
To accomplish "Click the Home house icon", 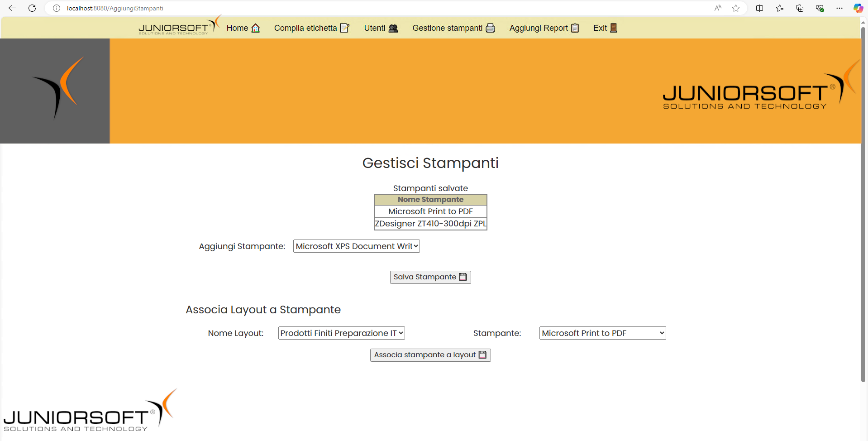I will [256, 28].
